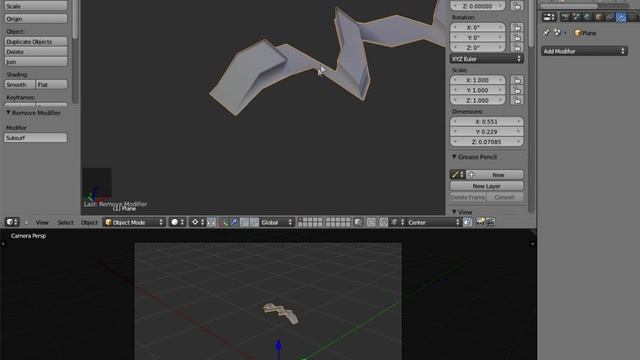
Task: Open the Object menu
Action: point(89,222)
